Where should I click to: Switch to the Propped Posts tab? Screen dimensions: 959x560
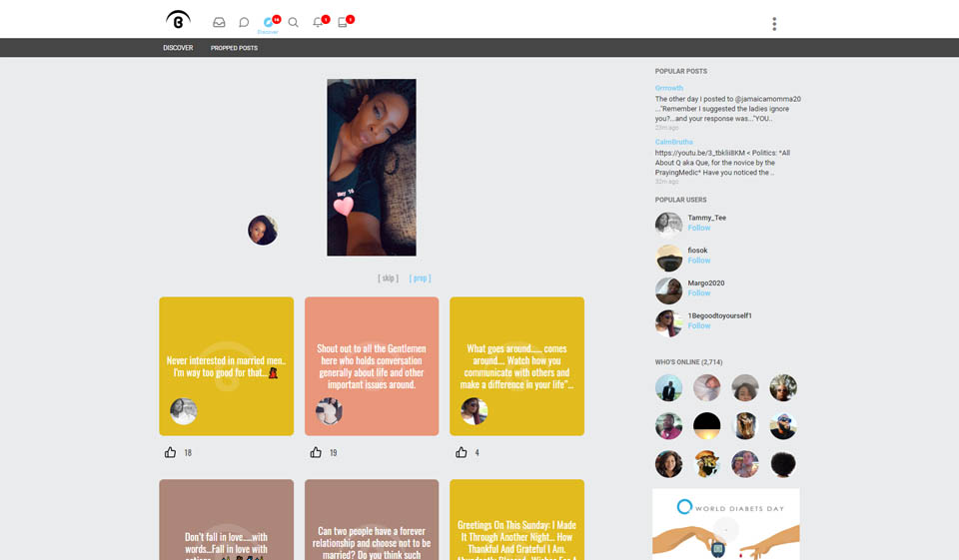(x=234, y=48)
